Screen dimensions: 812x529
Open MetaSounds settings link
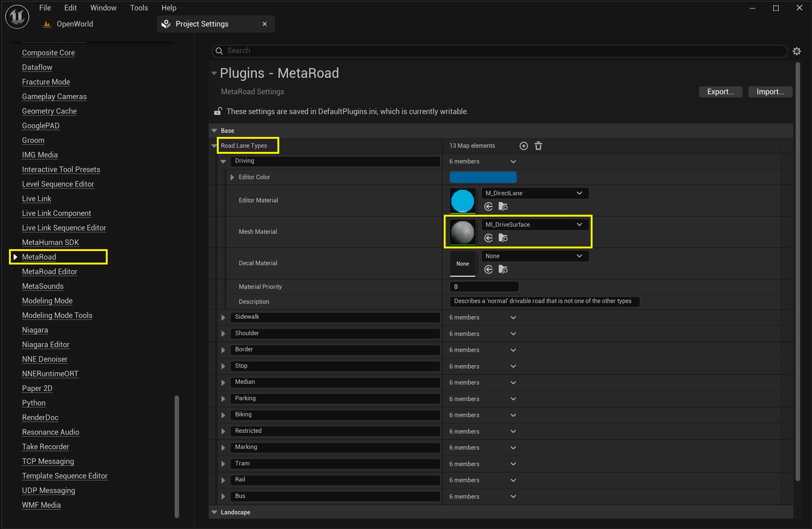pos(43,286)
